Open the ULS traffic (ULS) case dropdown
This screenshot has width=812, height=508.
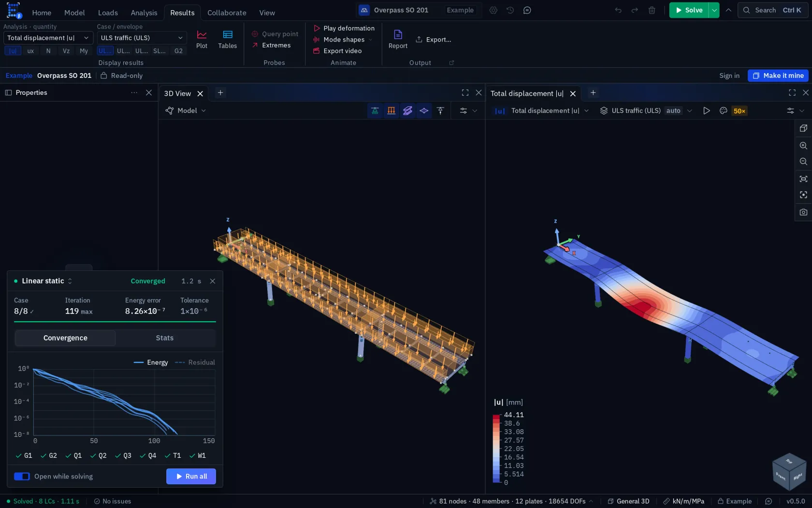click(x=142, y=38)
